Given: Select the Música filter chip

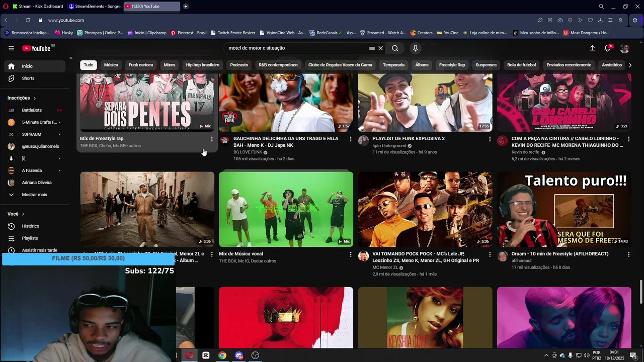Looking at the screenshot, I should pyautogui.click(x=111, y=65).
